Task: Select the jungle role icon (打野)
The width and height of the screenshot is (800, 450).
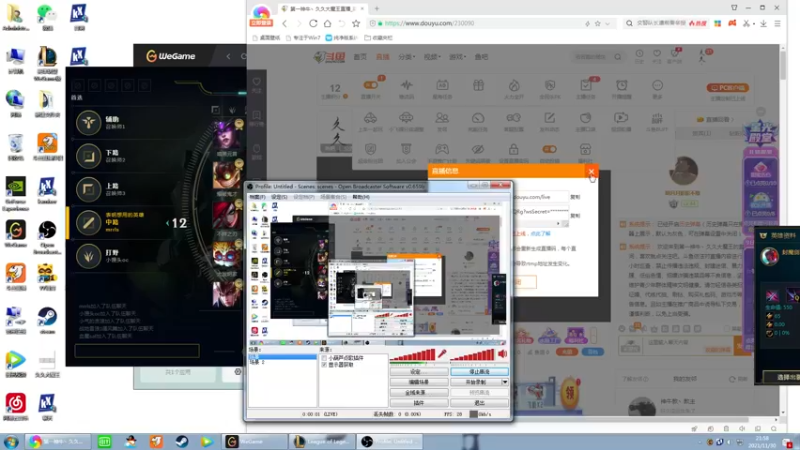Action: point(88,256)
